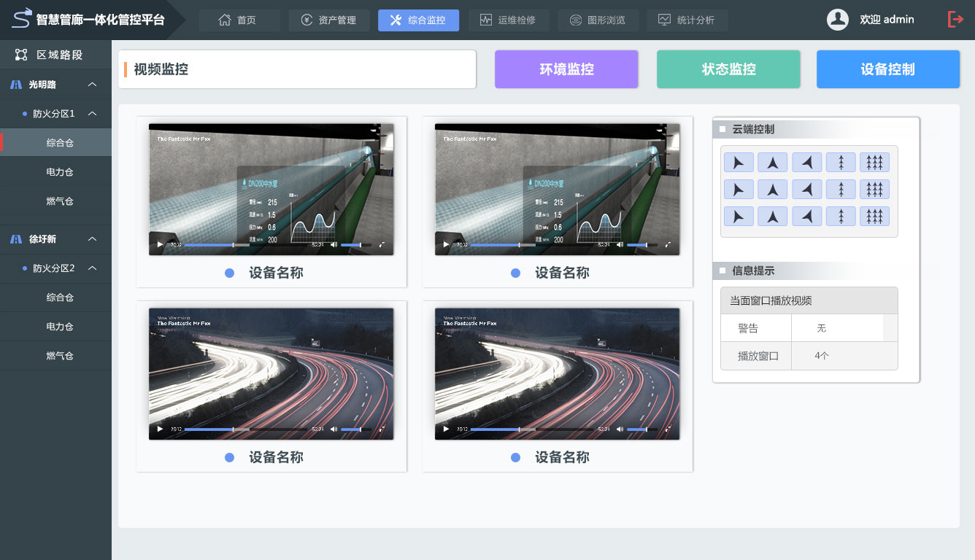Screen dimensions: 975x560
Task: Collapse the 防火分区1 tree node
Action: 93,114
